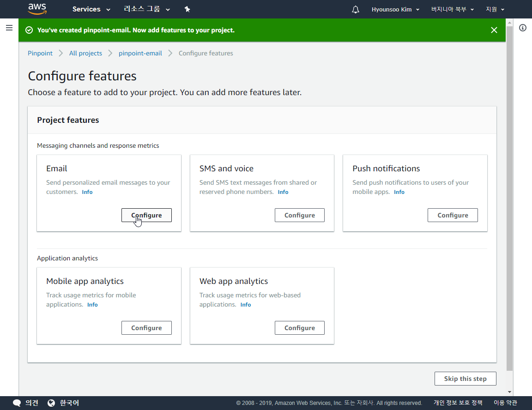Open the pin shortcuts icon
Image resolution: width=532 pixels, height=410 pixels.
[x=187, y=9]
